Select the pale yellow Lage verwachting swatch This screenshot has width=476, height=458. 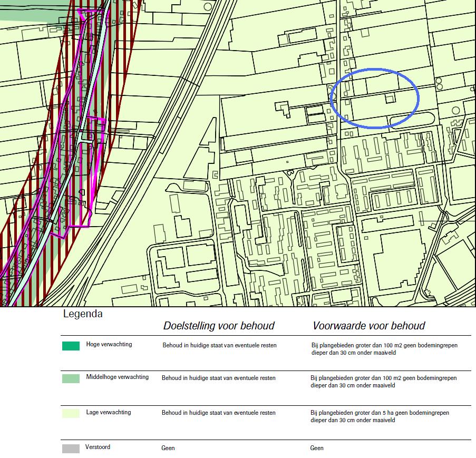coord(71,413)
